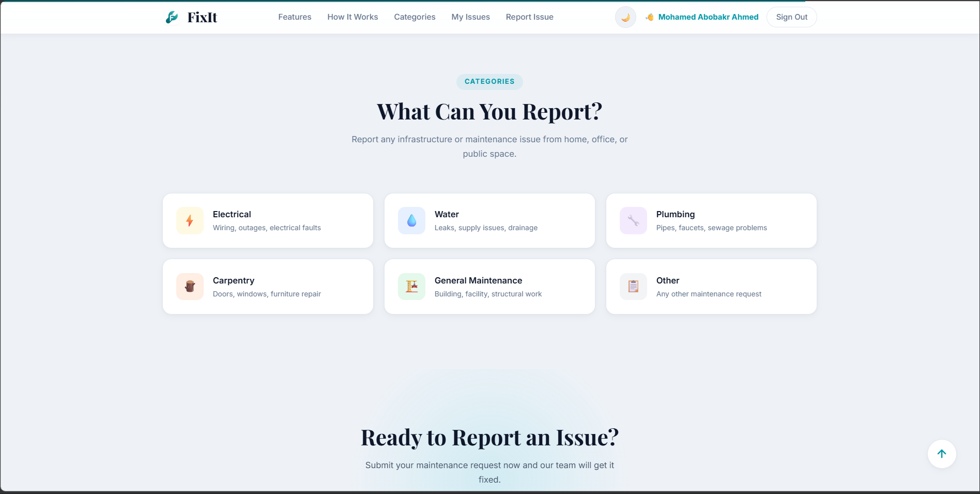Click the Water droplet icon
This screenshot has width=980, height=494.
(x=411, y=221)
